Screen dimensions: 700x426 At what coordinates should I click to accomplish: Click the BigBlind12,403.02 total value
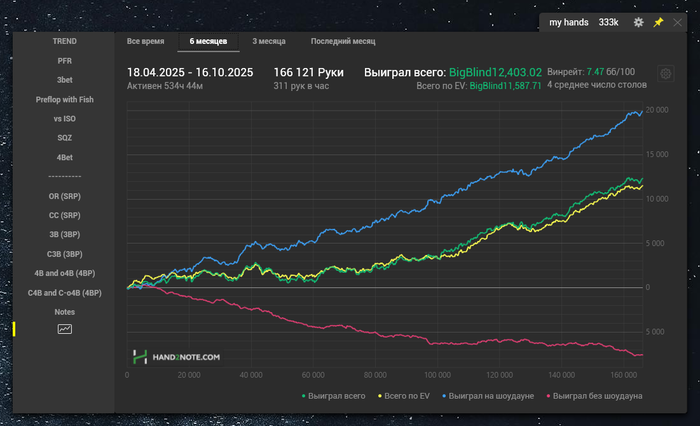pos(495,72)
